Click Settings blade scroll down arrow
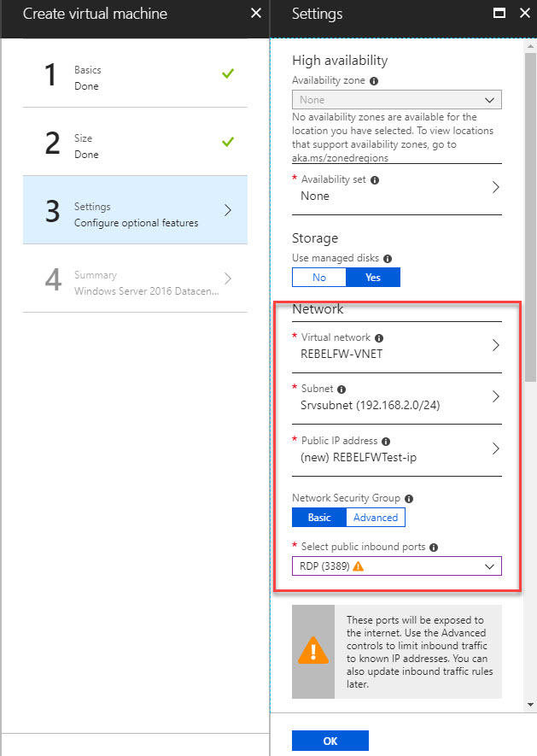537x756 pixels. 530,705
